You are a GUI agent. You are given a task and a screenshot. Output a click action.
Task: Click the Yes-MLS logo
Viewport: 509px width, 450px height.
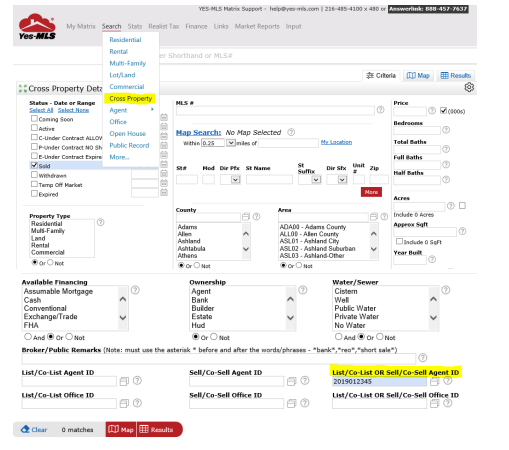click(x=37, y=27)
